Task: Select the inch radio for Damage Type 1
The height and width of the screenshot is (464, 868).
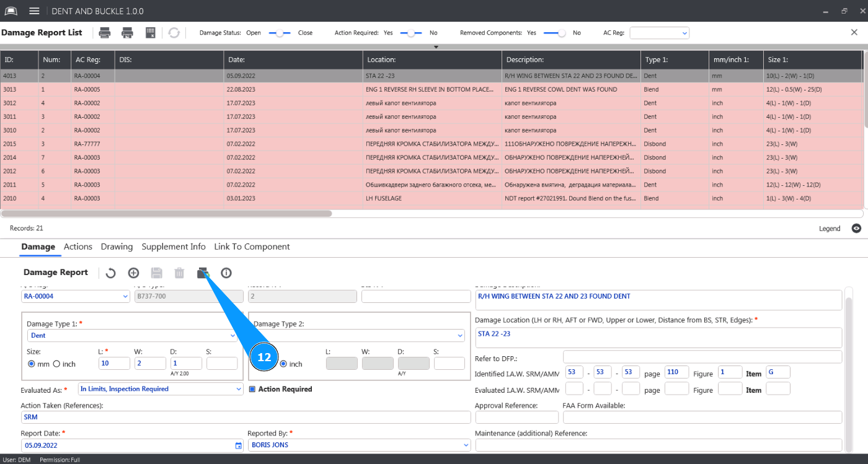Action: pos(56,364)
